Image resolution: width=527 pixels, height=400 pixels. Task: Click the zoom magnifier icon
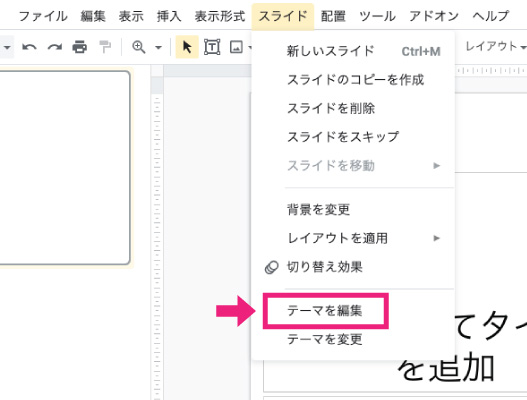(139, 47)
